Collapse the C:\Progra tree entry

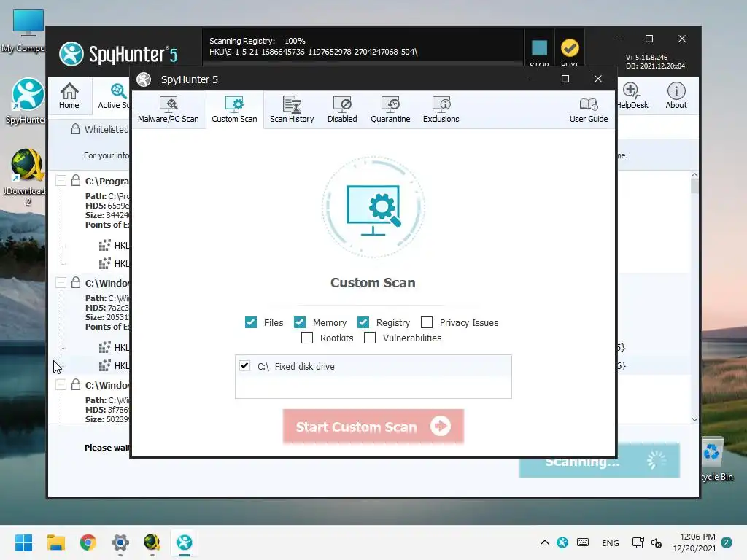click(x=61, y=181)
